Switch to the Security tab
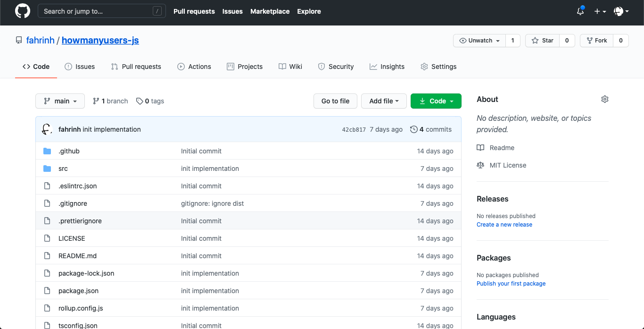This screenshot has width=644, height=329. click(336, 67)
